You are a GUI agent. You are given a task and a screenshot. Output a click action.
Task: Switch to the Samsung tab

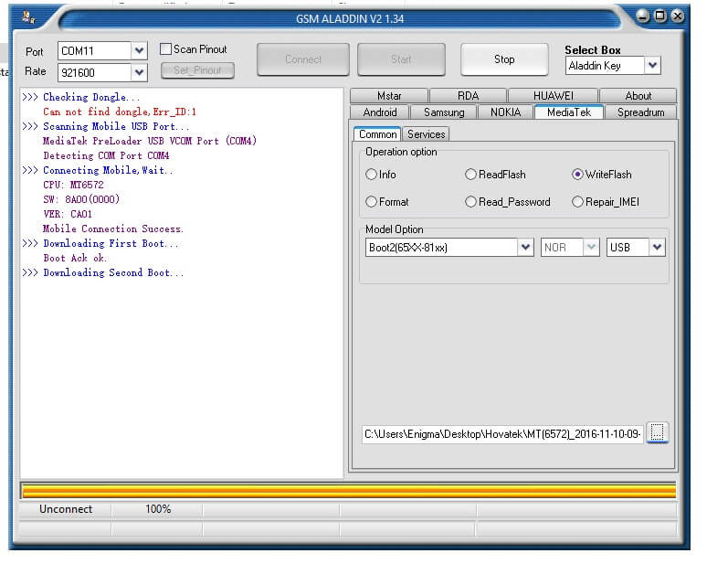pyautogui.click(x=444, y=112)
